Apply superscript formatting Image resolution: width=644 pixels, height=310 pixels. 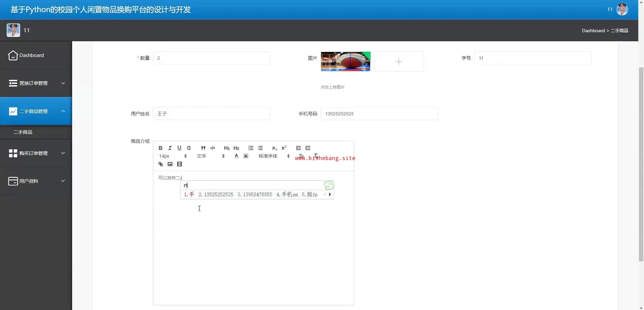click(284, 148)
